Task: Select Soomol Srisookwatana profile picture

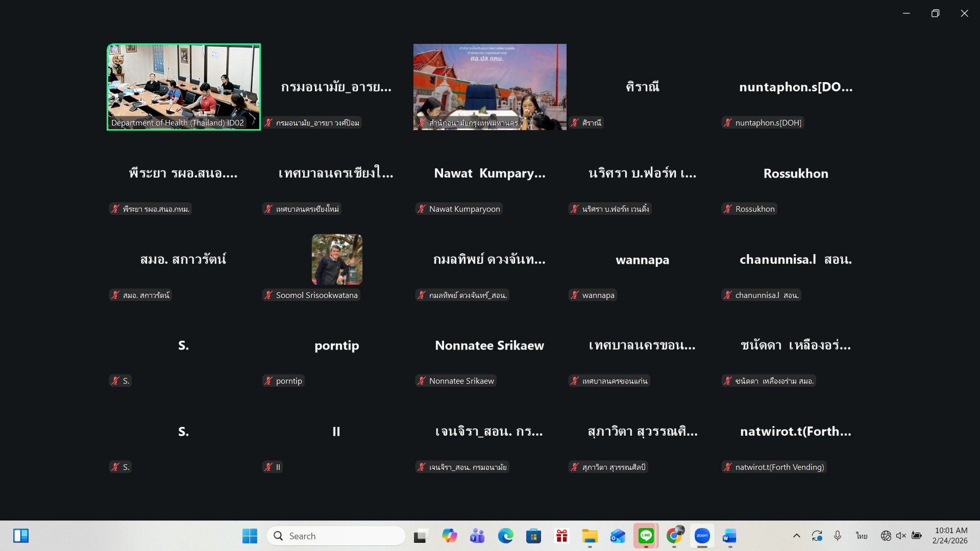Action: pyautogui.click(x=337, y=259)
